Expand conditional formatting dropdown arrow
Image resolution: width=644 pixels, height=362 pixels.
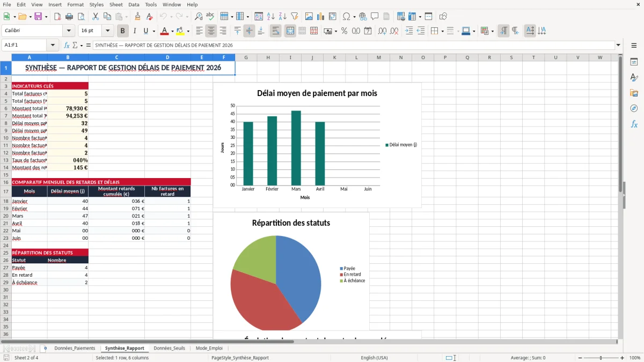tap(492, 31)
